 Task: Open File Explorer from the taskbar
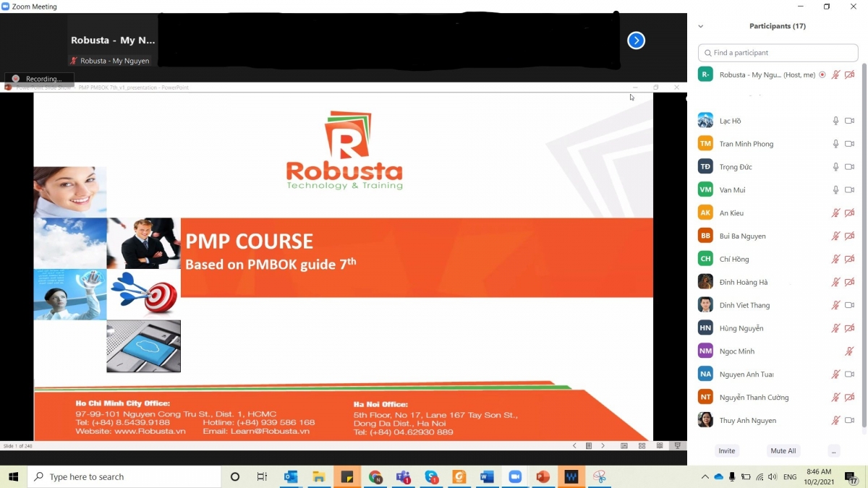click(319, 476)
